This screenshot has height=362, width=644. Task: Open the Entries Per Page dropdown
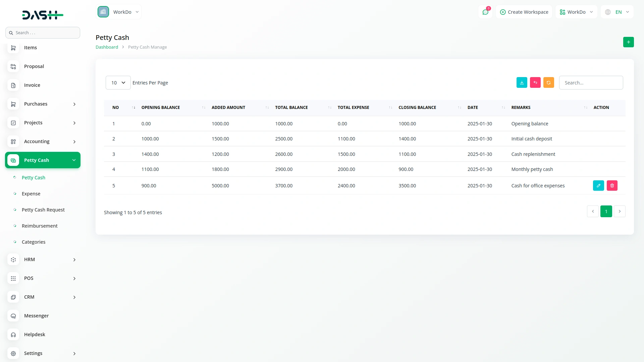tap(118, 83)
